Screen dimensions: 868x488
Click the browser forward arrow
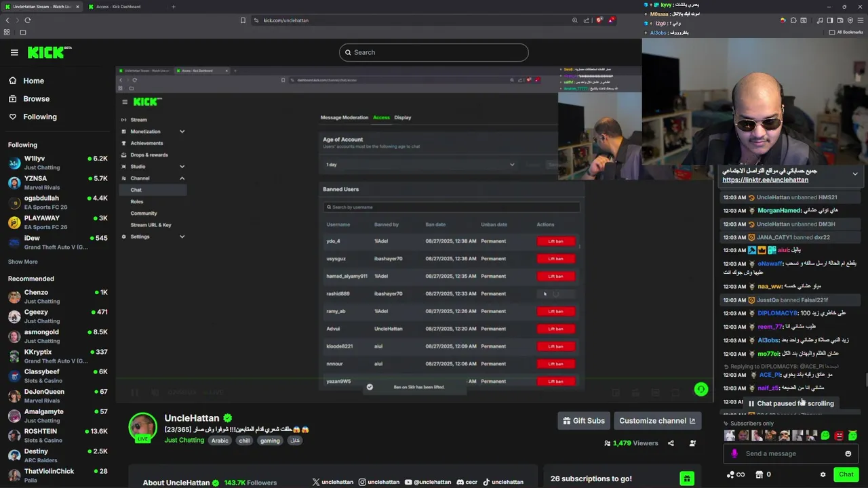tap(18, 20)
